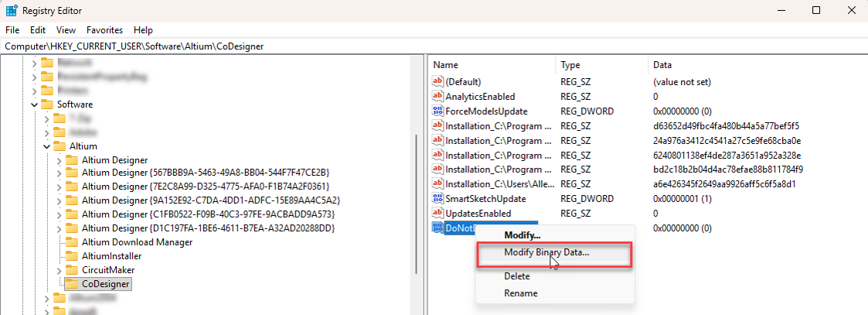The image size is (868, 315).
Task: Expand Altium Designer {7E2C8A99...} key chevron
Action: (x=60, y=187)
